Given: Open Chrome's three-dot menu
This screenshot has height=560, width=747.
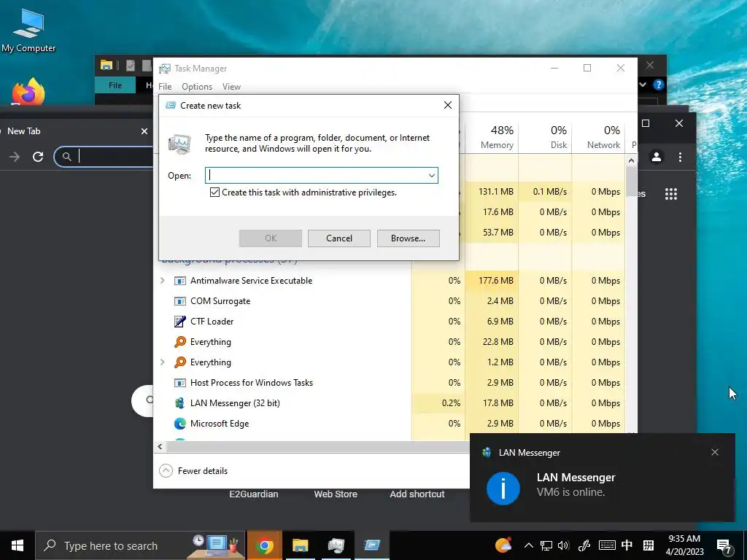Looking at the screenshot, I should pyautogui.click(x=681, y=157).
